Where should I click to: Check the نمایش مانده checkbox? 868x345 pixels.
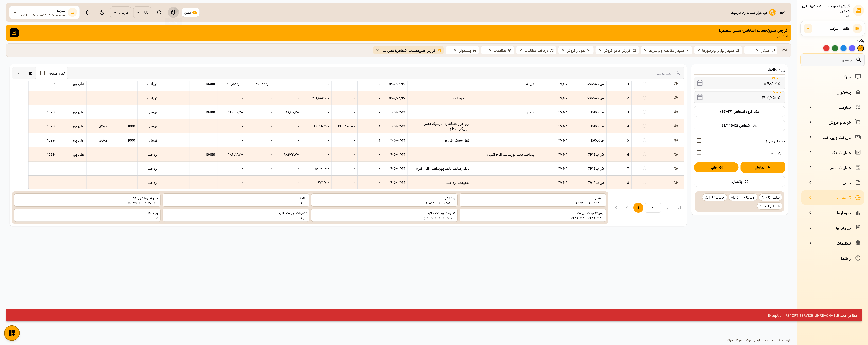[x=699, y=153]
